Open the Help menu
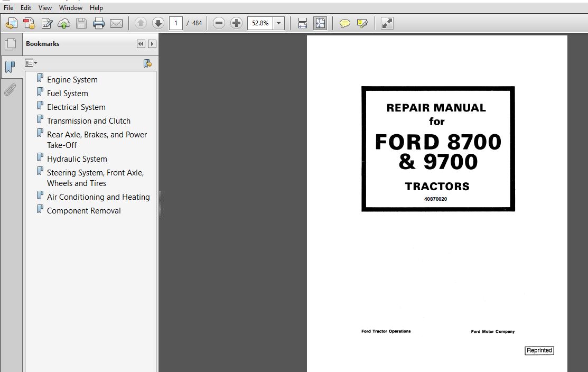The image size is (588, 372). coord(96,7)
